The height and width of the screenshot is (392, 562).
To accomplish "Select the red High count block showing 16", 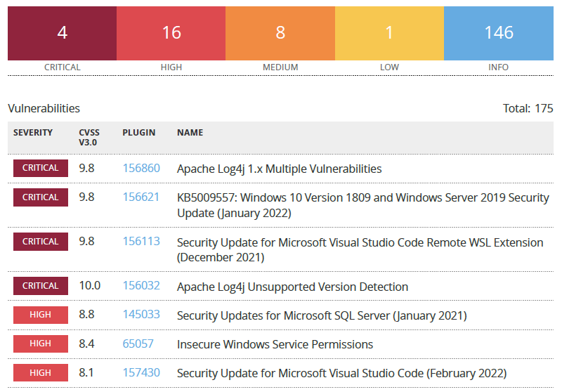I will (x=171, y=33).
